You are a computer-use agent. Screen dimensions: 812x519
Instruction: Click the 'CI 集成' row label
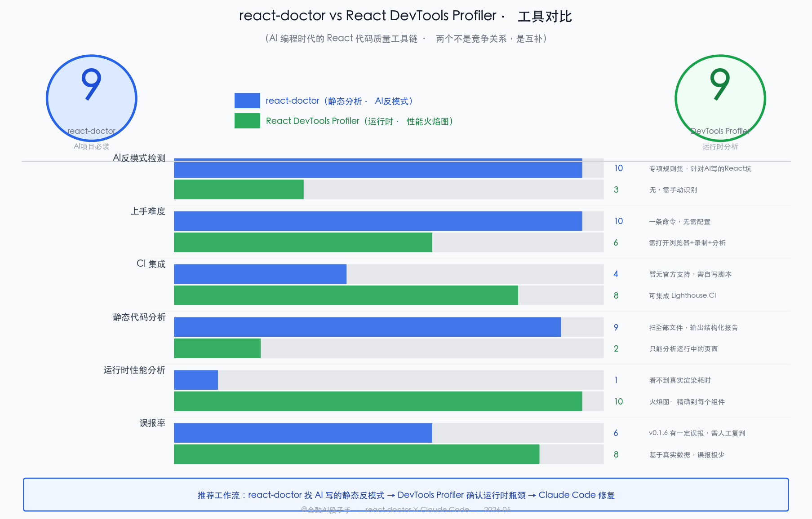[x=151, y=264]
